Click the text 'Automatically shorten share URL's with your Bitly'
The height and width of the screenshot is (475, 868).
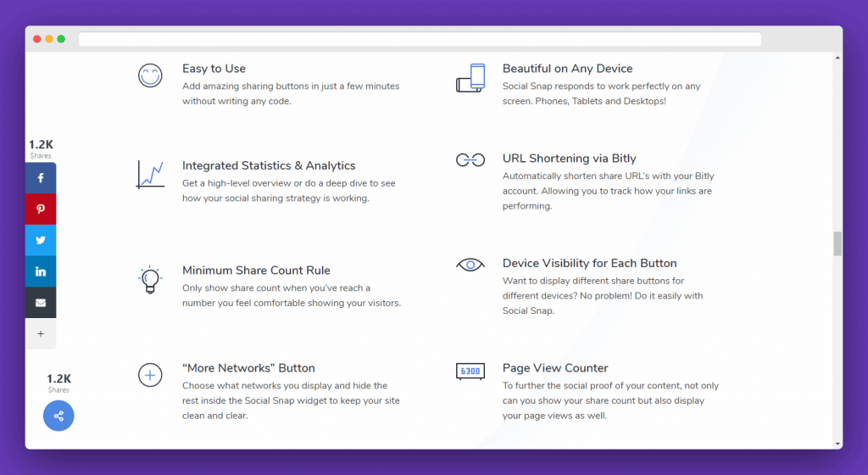[609, 176]
